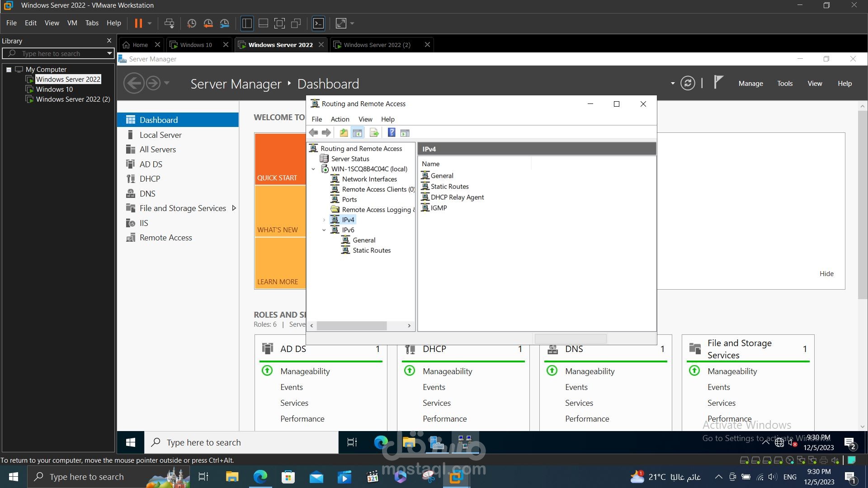Click the Help icon in Routing toolbar
Screen dimensions: 868x488
[x=392, y=133]
